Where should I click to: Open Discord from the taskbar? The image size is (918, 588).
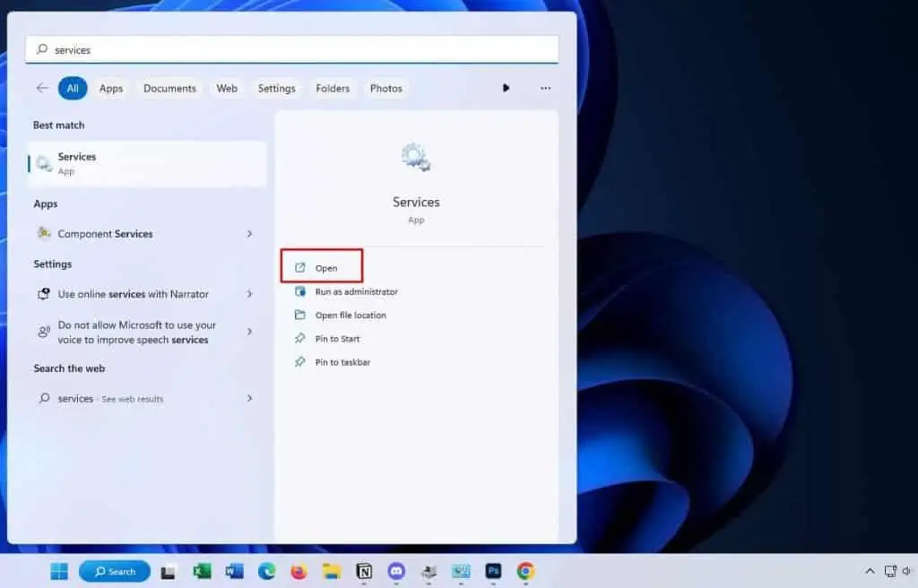(396, 570)
